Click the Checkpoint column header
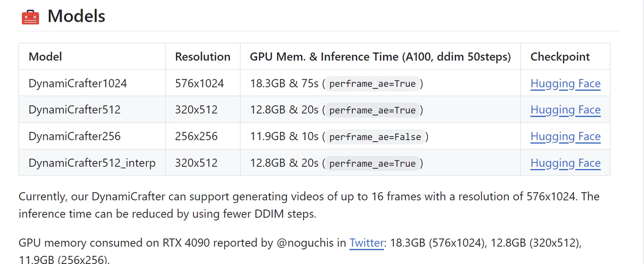644x264 pixels. [560, 57]
